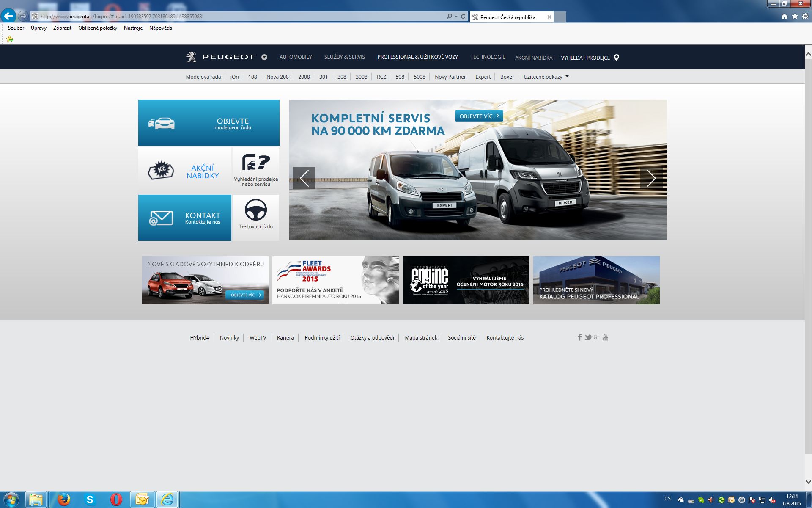The width and height of the screenshot is (812, 508).
Task: Click the Kontakt envelope icon
Action: point(161,218)
